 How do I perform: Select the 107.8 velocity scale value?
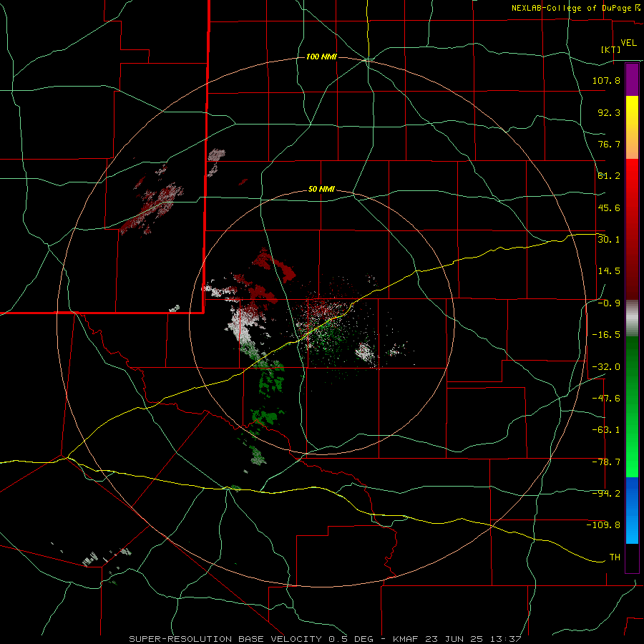point(606,80)
